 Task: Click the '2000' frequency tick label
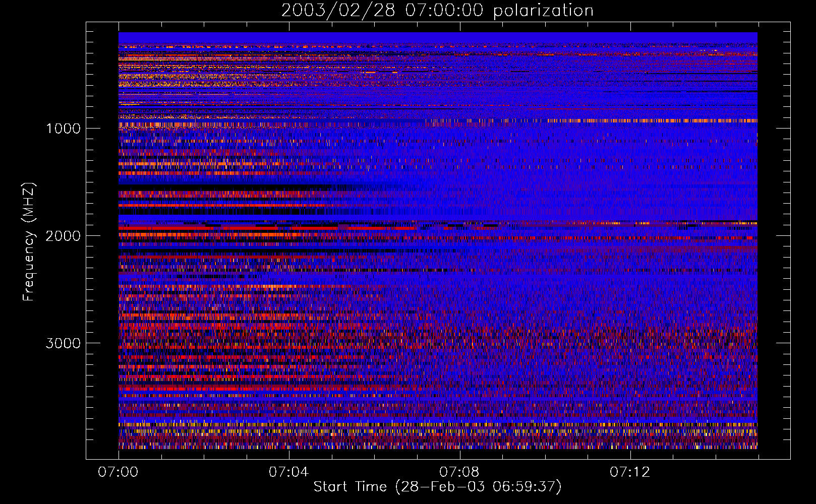(63, 236)
